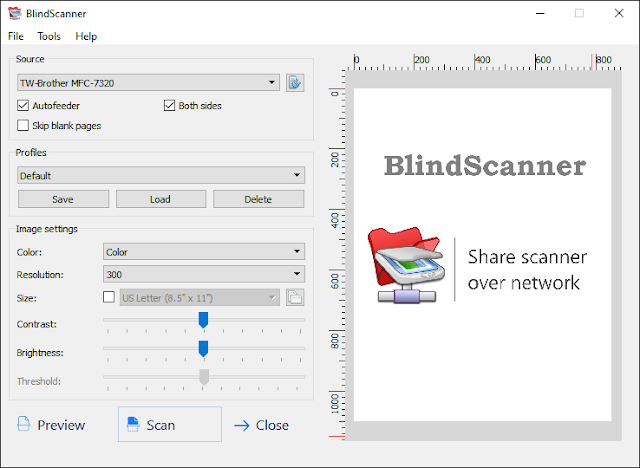
Task: Uncheck the Both sides option
Action: point(169,106)
